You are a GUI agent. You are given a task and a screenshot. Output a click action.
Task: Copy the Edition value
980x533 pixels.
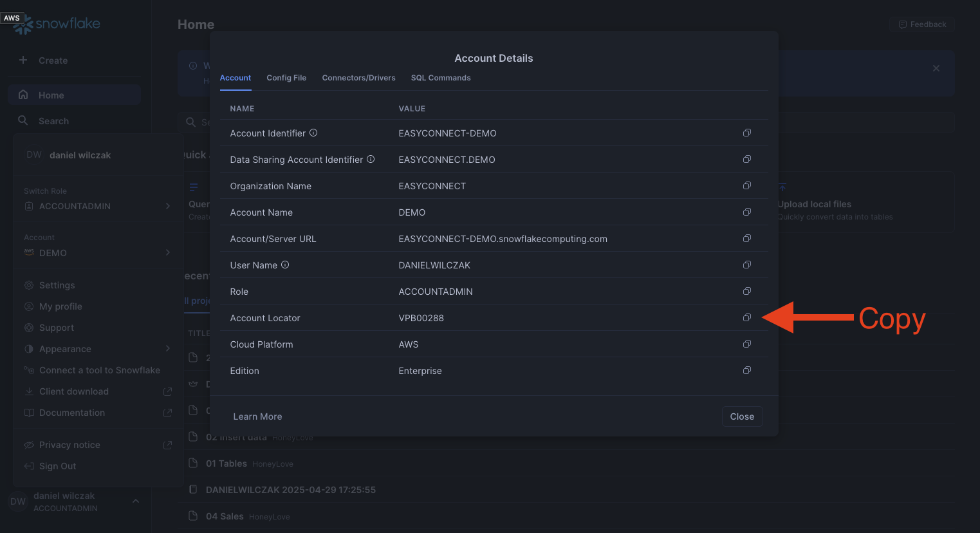746,371
